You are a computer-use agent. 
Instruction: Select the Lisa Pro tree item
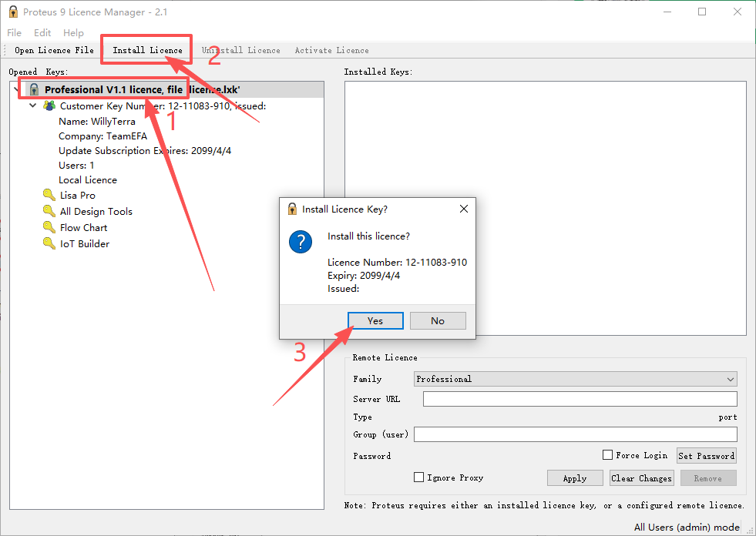78,195
